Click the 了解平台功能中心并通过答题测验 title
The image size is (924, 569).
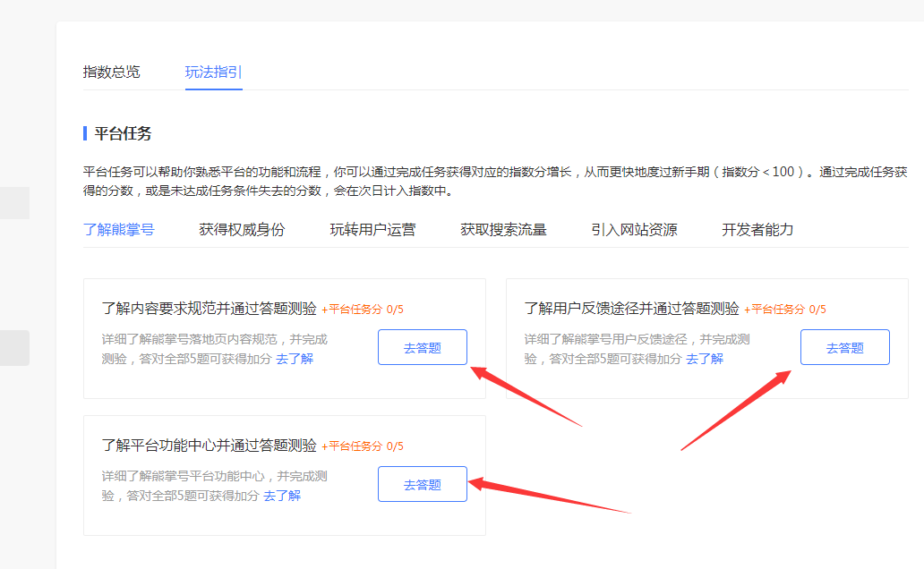210,446
